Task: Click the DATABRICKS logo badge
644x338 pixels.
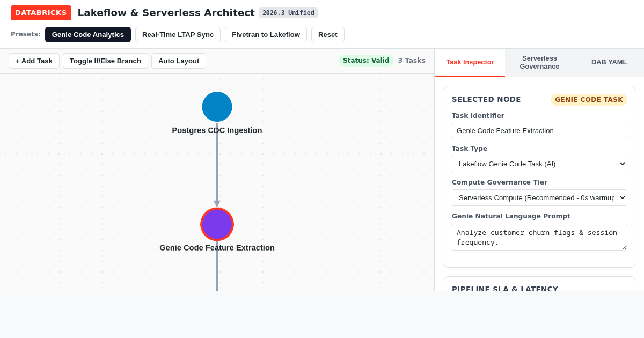Action: click(41, 13)
